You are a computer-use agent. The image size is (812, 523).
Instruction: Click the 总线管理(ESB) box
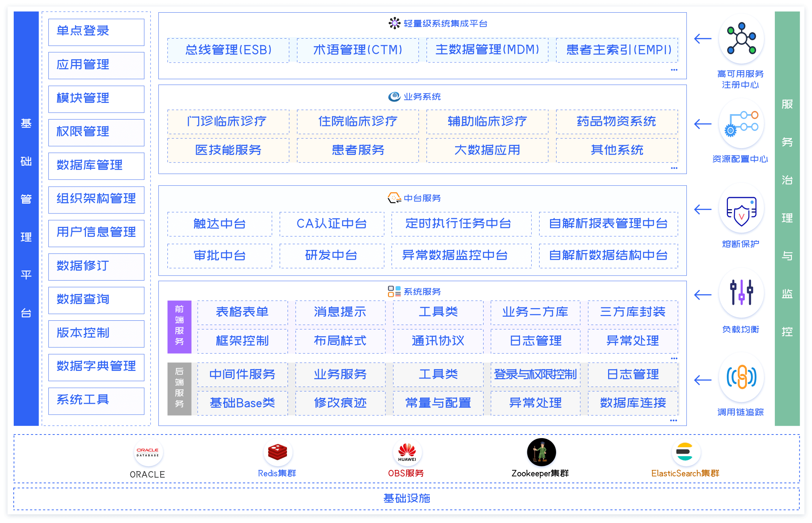[228, 50]
